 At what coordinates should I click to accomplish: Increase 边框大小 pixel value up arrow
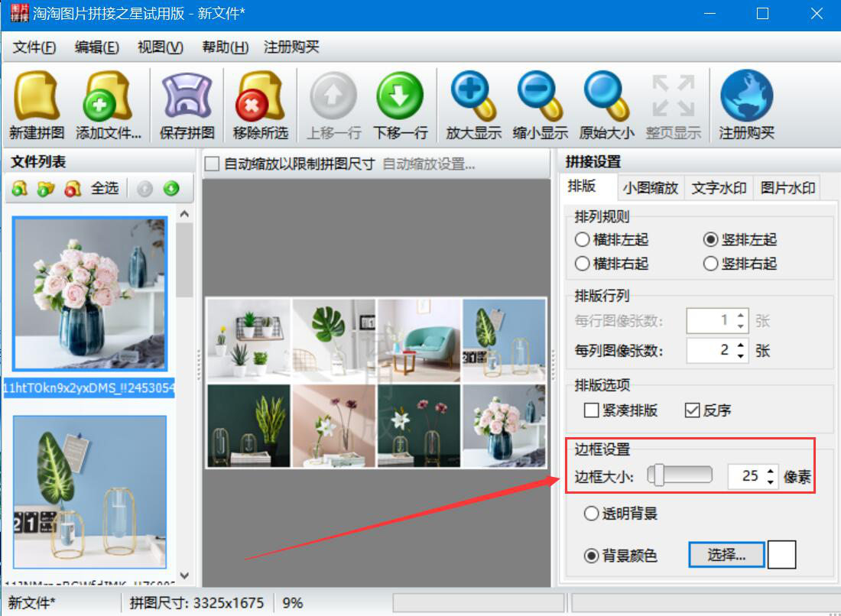pyautogui.click(x=771, y=471)
